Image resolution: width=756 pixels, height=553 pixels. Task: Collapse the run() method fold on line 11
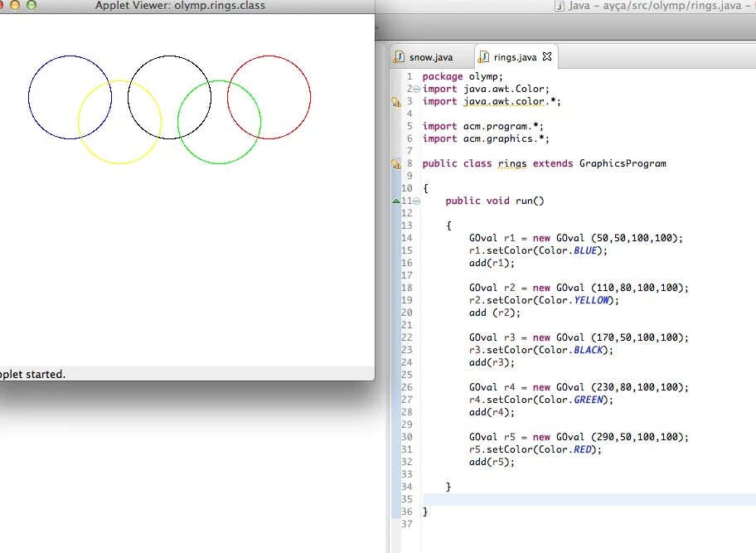coord(417,201)
